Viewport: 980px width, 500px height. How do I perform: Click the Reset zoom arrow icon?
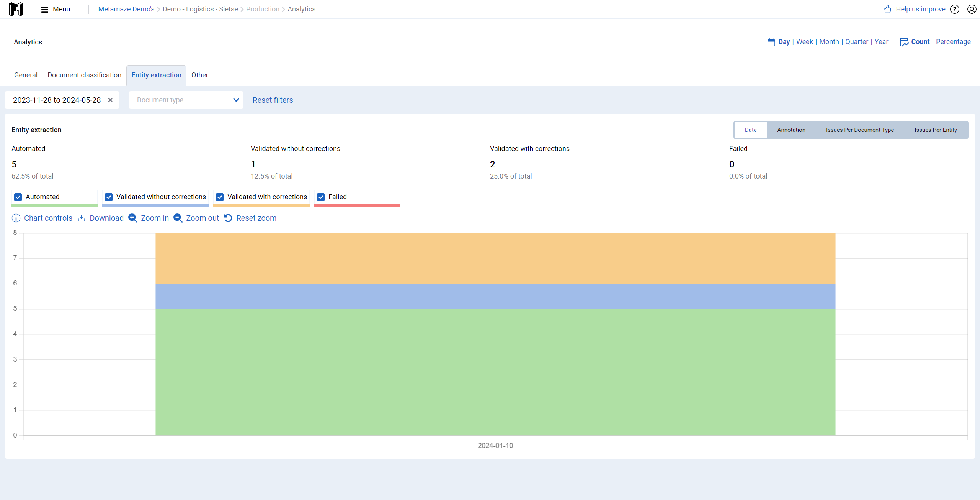(228, 218)
